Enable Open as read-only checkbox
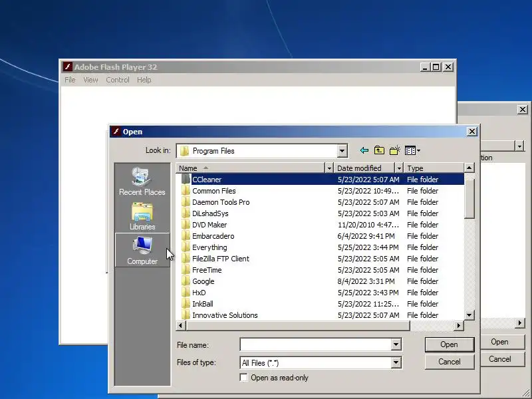This screenshot has height=399, width=532. (243, 377)
